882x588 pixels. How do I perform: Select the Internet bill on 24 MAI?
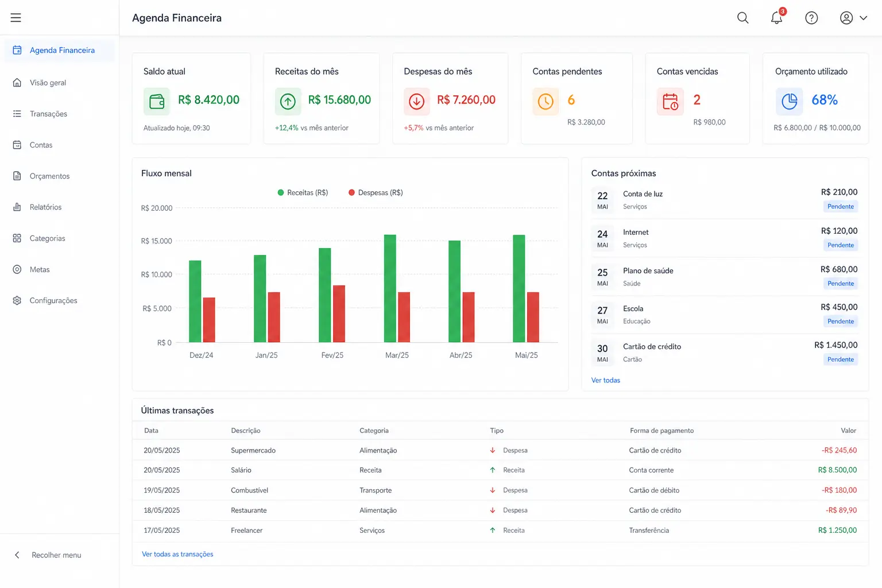725,238
